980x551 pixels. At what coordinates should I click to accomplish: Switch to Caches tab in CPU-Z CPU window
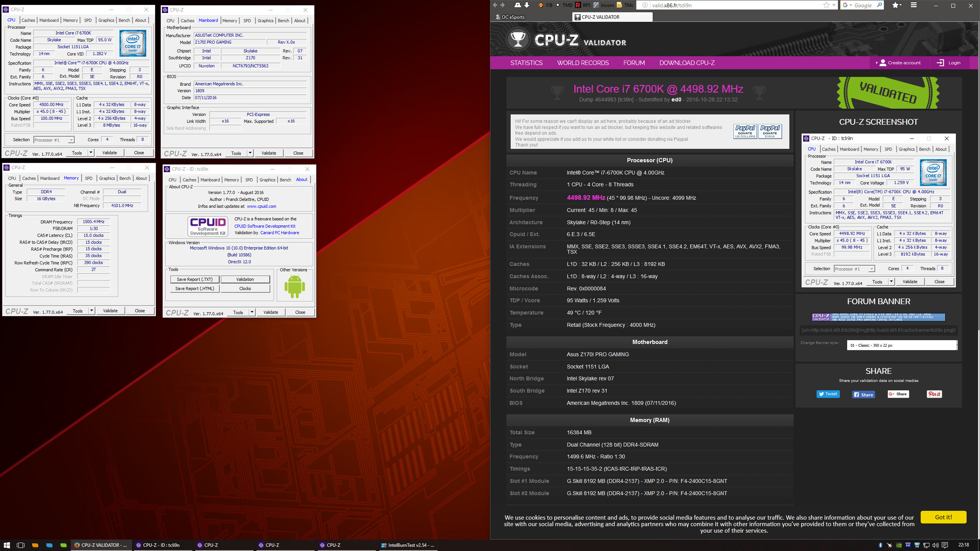pos(28,20)
